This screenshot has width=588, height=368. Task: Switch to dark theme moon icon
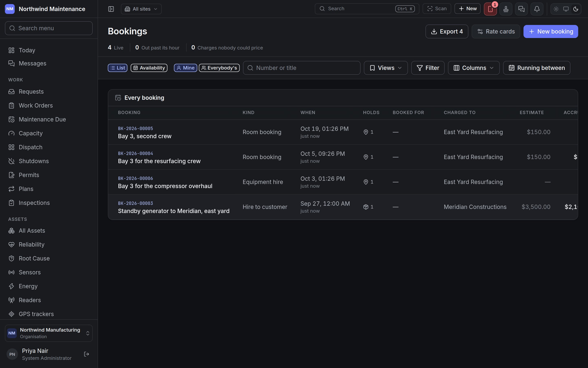[x=576, y=9]
